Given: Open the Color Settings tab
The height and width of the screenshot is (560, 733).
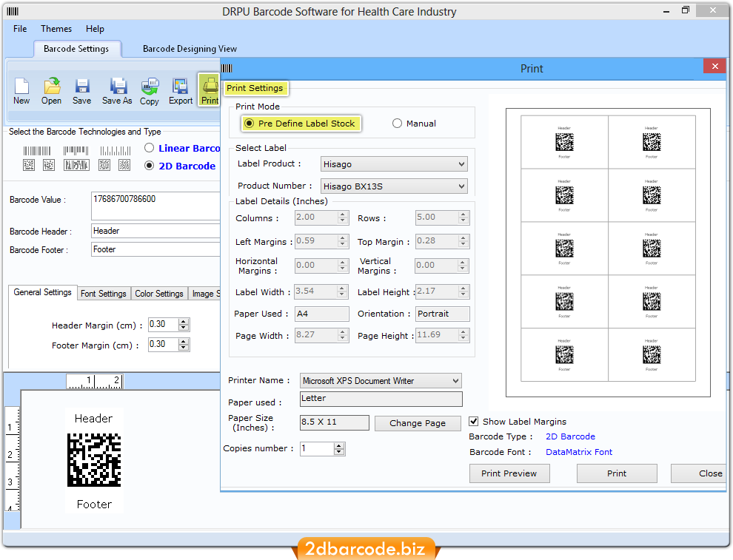Looking at the screenshot, I should point(159,293).
